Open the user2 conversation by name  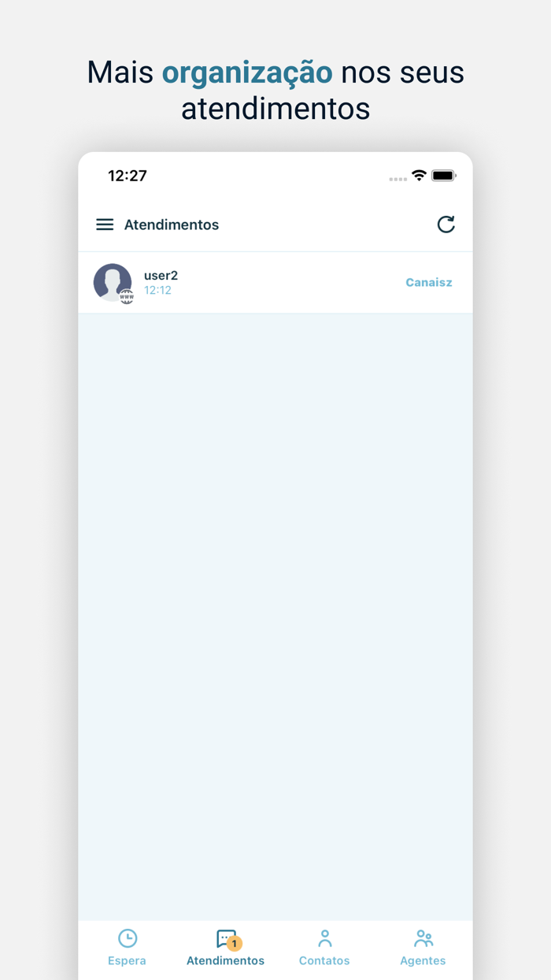(x=161, y=276)
